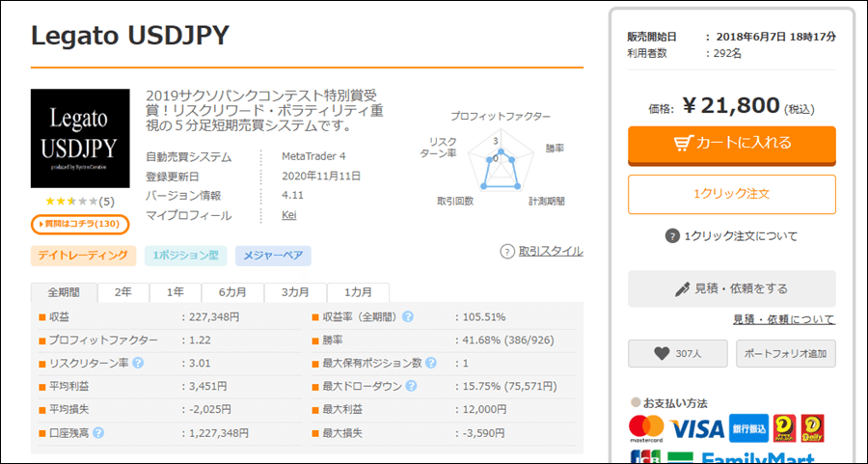The image size is (868, 464).
Task: Click the メジャーペア tag
Action: [x=273, y=256]
